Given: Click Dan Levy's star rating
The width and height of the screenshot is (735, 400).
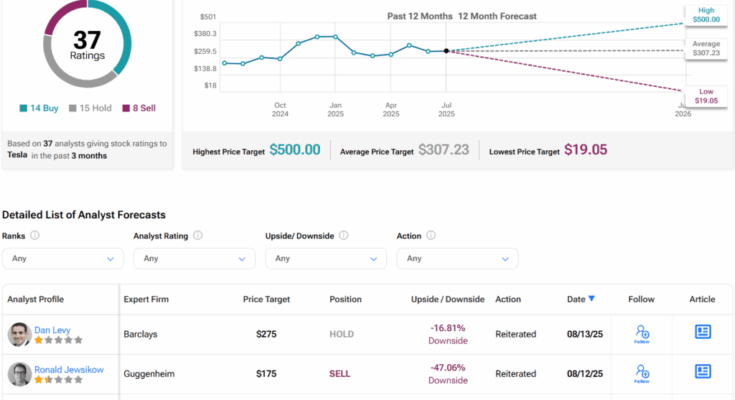Looking at the screenshot, I should coord(59,340).
